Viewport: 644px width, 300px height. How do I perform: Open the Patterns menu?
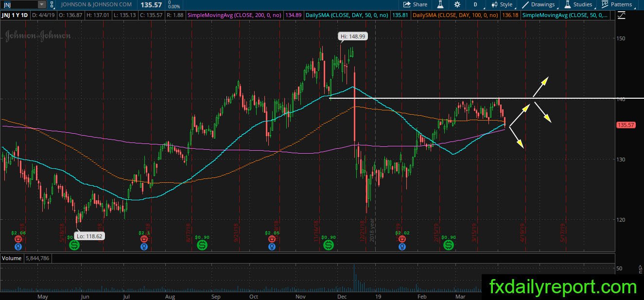[616, 4]
